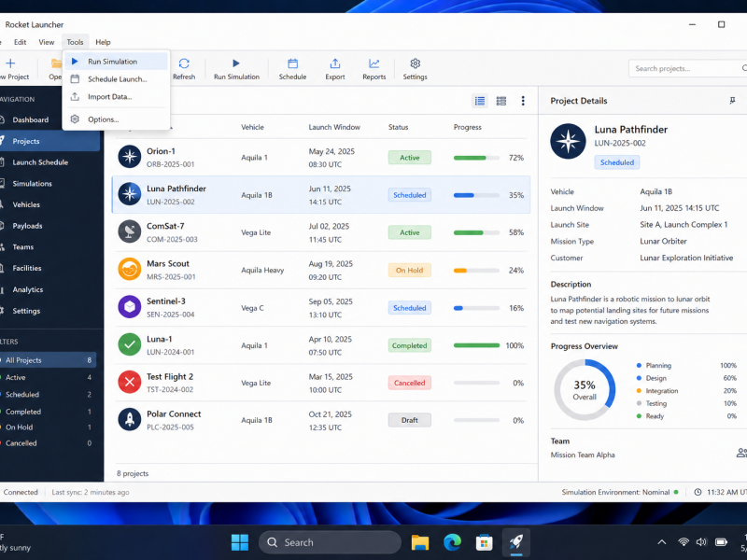Click the Search projects field

coord(688,68)
